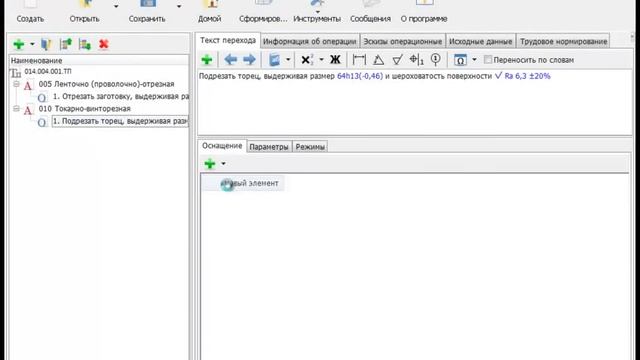Switch to the Эскизы операционные tab
Viewport: 640px width, 360px height.
coord(402,42)
